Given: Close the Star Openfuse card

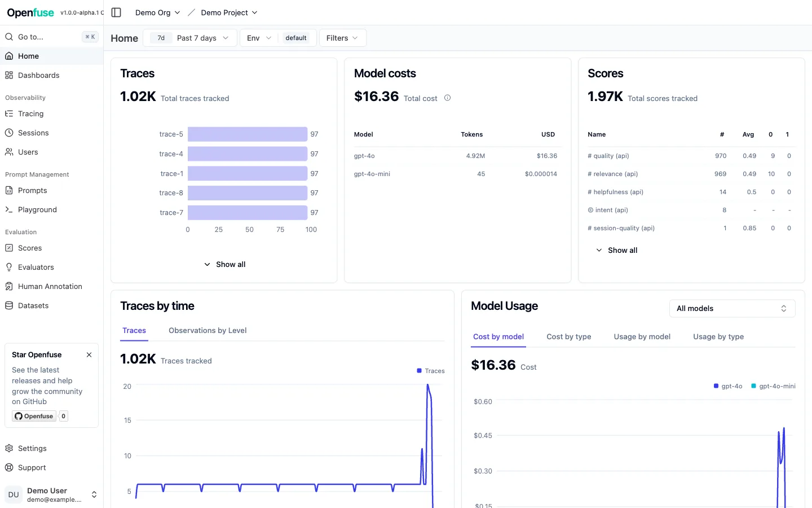Looking at the screenshot, I should click(x=89, y=354).
